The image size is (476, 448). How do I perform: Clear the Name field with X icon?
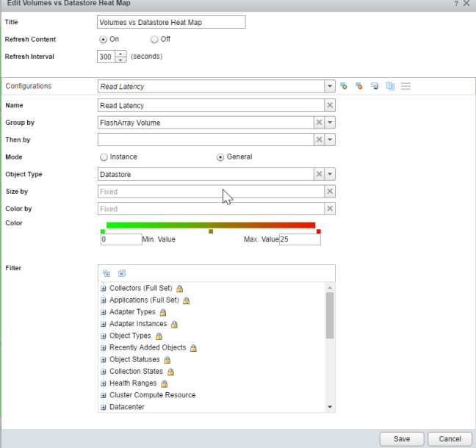330,105
